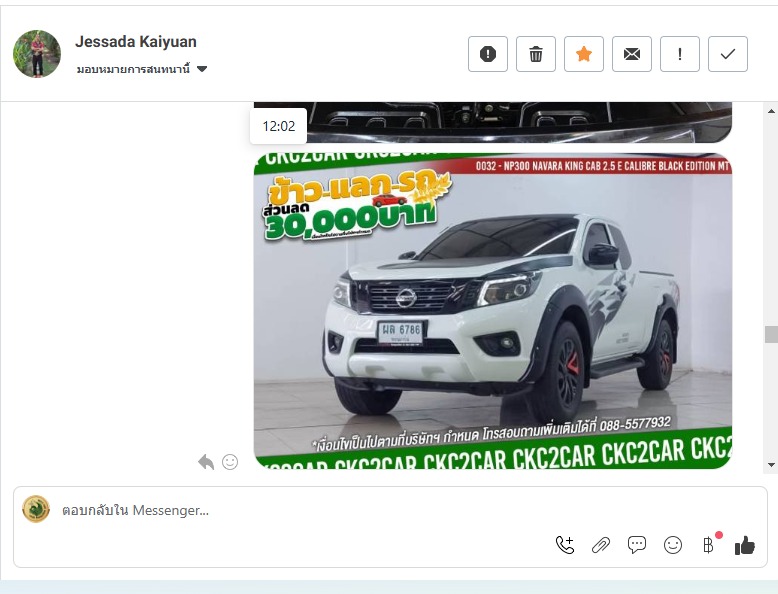Open the baht payment request icon

[x=709, y=545]
